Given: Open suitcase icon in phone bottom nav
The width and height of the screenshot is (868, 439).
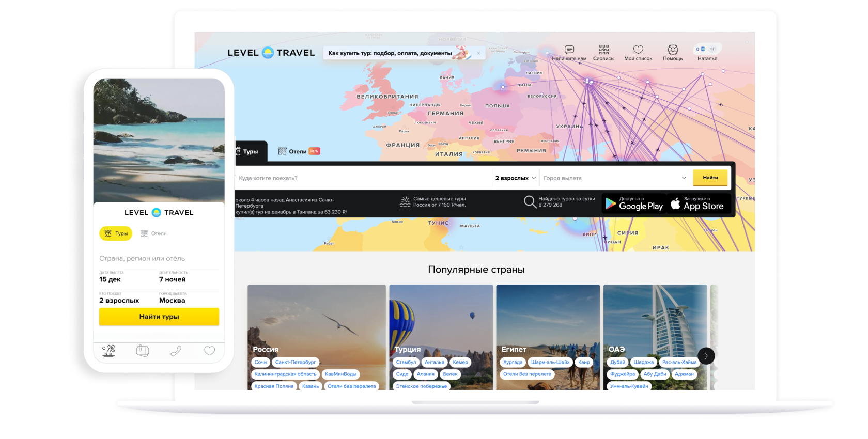Looking at the screenshot, I should point(143,351).
